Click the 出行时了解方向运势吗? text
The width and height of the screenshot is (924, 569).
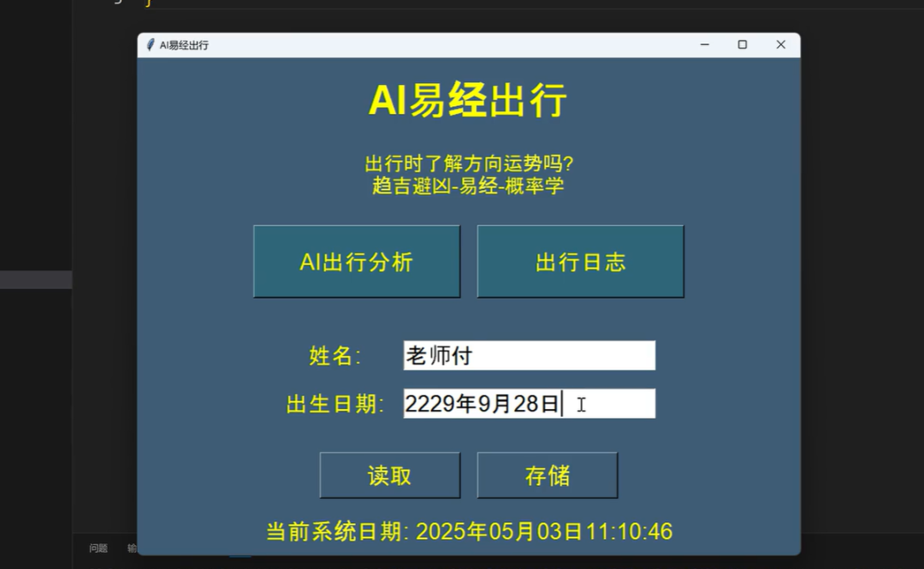[469, 163]
